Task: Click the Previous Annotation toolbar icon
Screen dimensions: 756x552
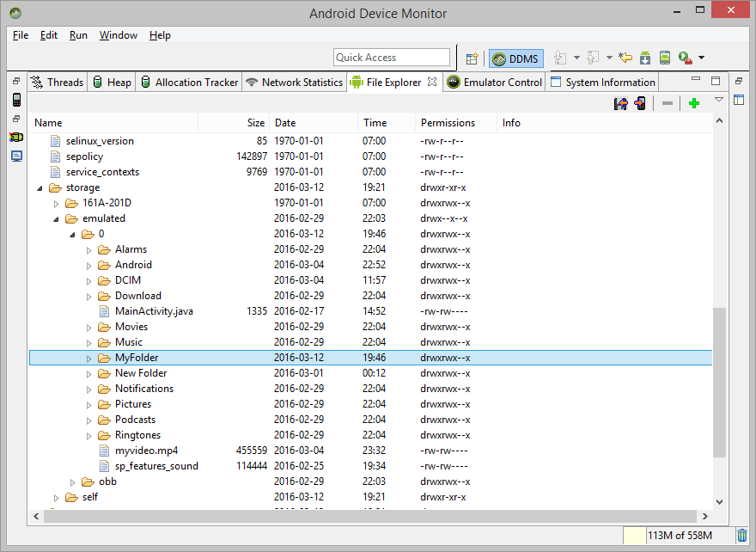Action: point(593,58)
